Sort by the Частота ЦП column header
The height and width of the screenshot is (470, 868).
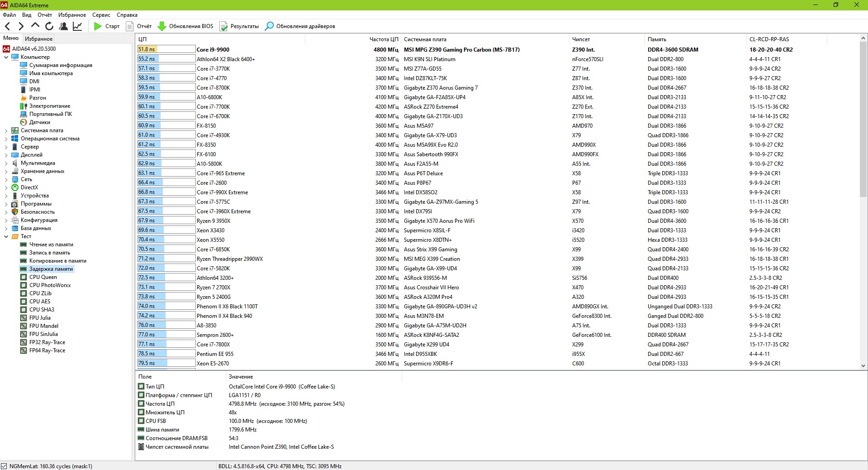(x=353, y=39)
